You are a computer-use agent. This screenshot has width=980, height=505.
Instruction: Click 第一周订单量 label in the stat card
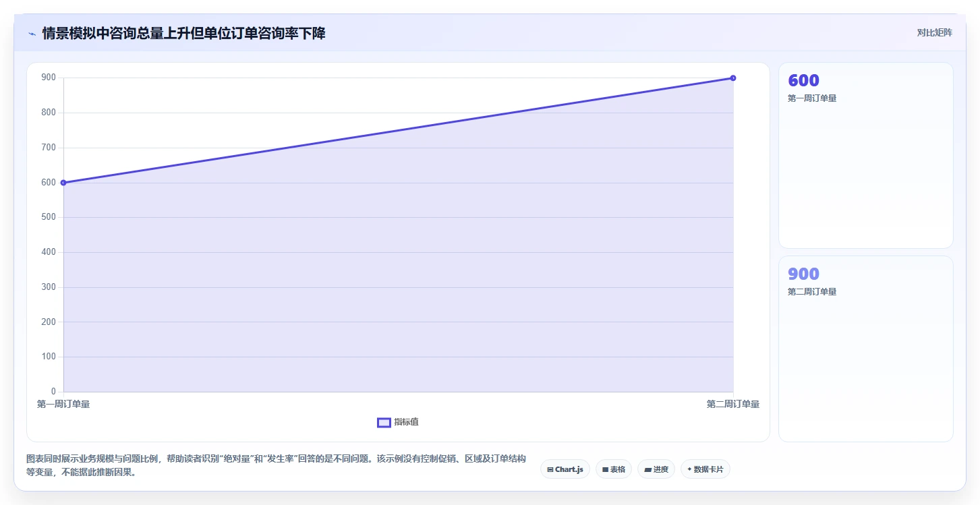[812, 98]
